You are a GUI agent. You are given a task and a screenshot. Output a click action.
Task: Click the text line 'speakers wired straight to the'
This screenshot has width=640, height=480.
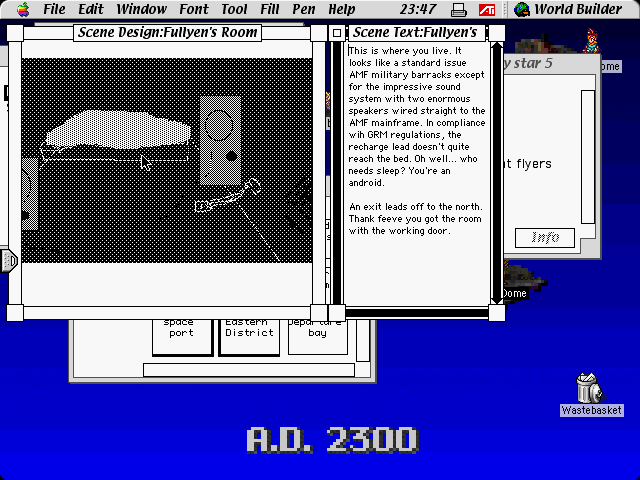click(417, 111)
